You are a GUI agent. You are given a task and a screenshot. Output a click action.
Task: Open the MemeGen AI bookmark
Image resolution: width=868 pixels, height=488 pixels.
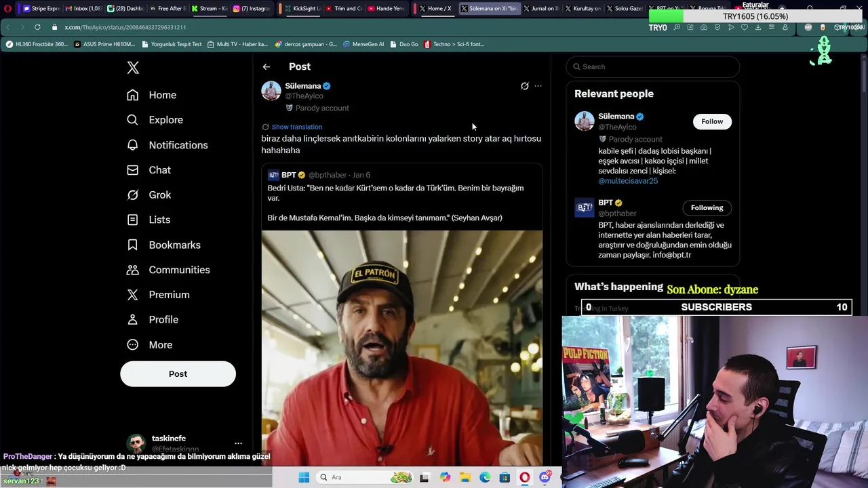(x=363, y=44)
